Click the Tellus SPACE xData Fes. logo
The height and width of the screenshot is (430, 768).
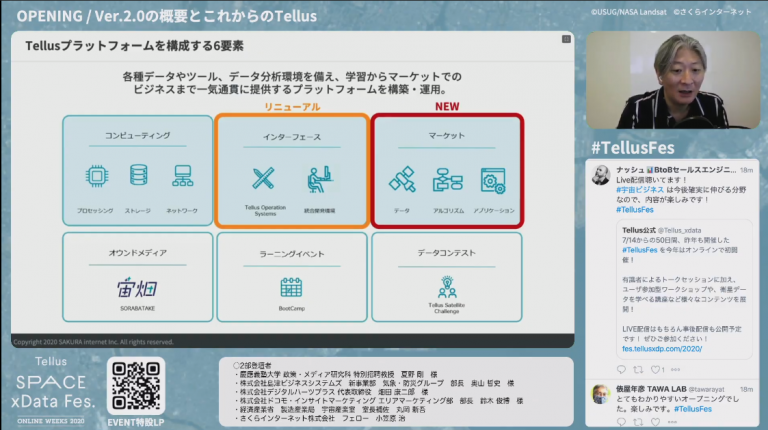click(x=51, y=390)
